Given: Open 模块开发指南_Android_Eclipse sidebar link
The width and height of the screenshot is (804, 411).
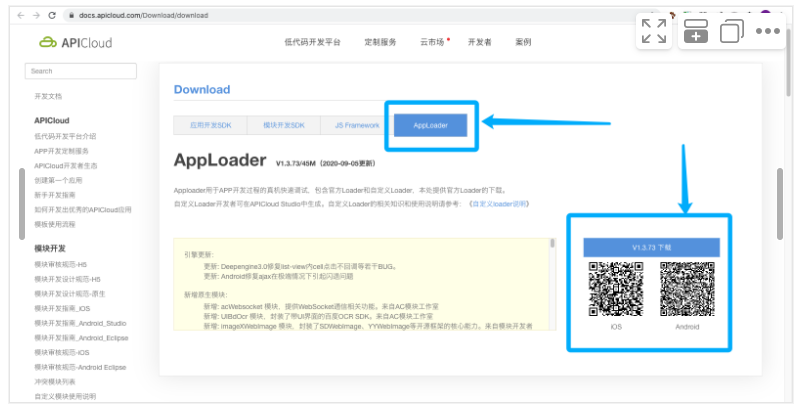Looking at the screenshot, I should [81, 338].
